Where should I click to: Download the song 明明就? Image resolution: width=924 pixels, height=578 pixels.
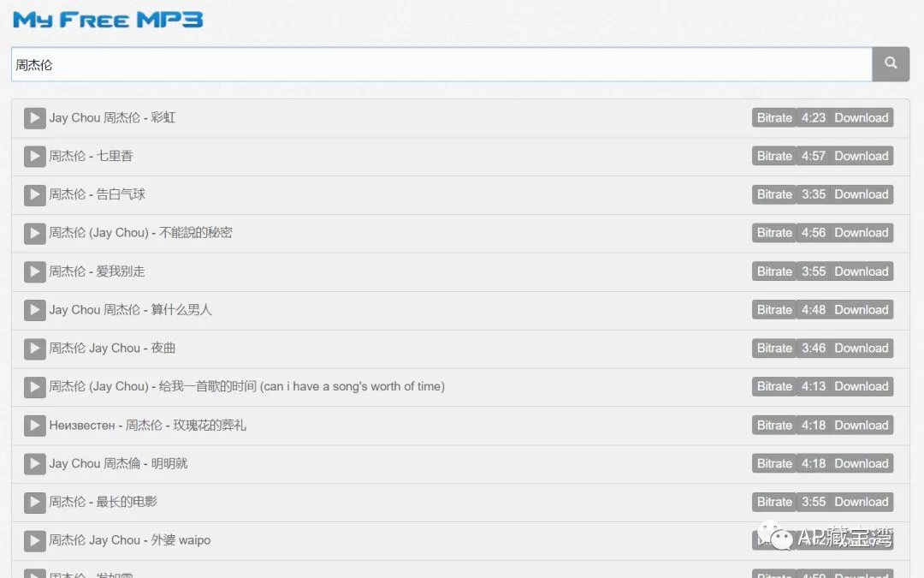point(861,463)
